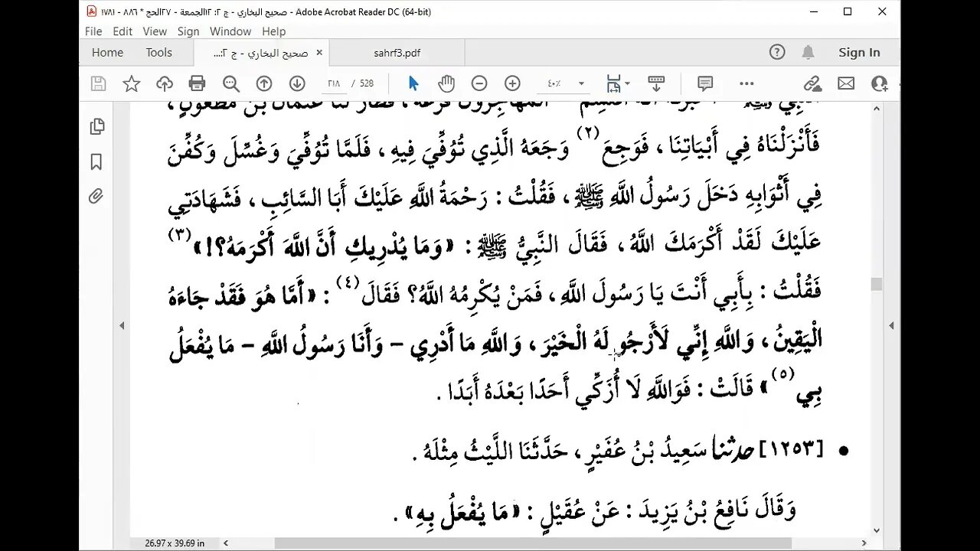Expand the fit page options arrow
The width and height of the screenshot is (980, 551).
(627, 83)
